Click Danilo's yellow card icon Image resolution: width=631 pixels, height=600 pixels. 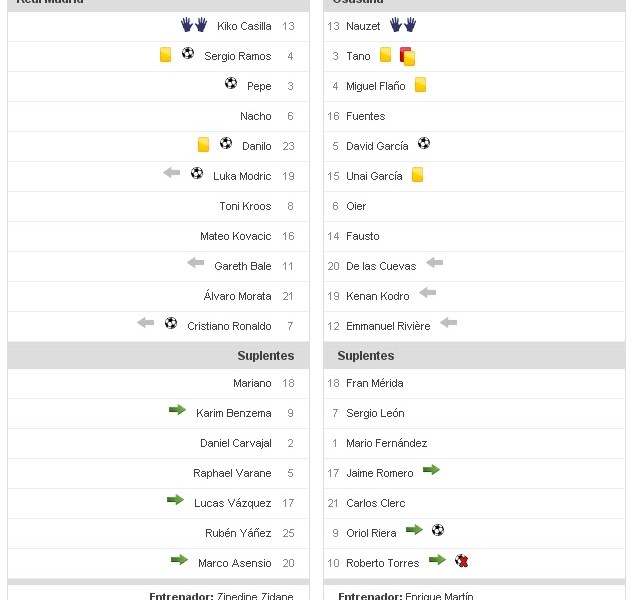(x=203, y=145)
